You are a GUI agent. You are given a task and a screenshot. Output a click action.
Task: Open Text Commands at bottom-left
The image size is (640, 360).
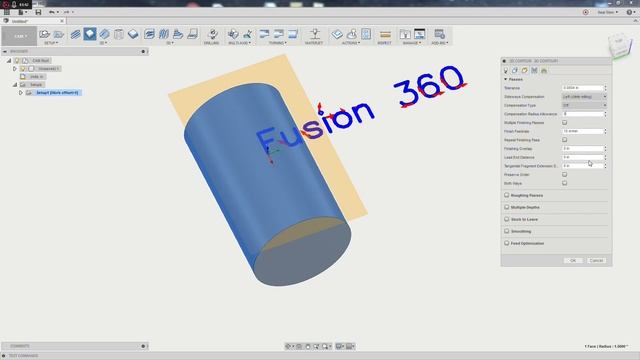[x=23, y=356]
